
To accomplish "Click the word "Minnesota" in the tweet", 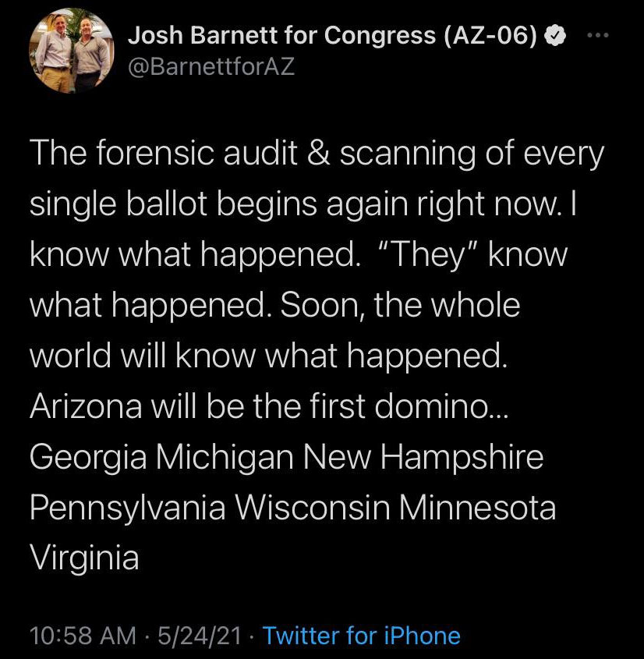I will [x=477, y=508].
